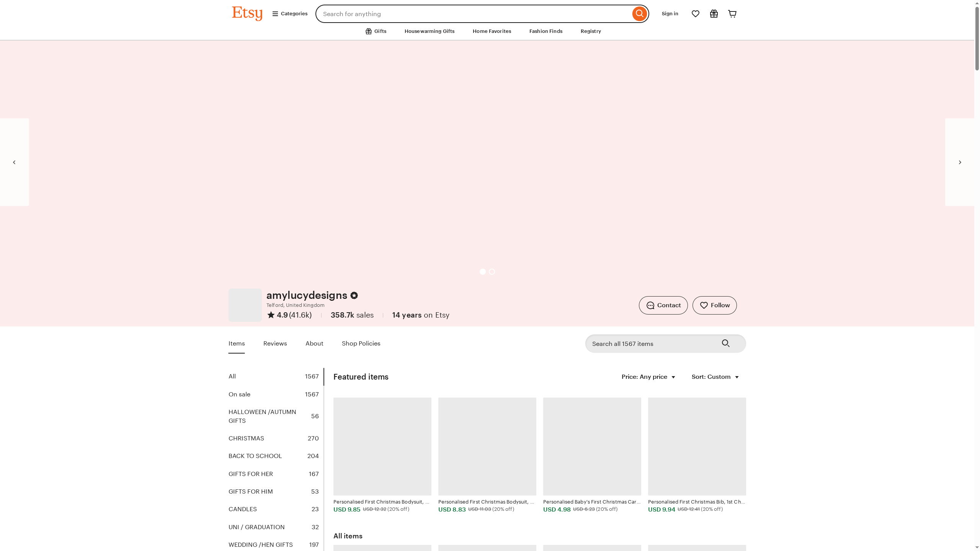This screenshot has width=980, height=551.
Task: Open your favorites heart icon
Action: point(695,13)
